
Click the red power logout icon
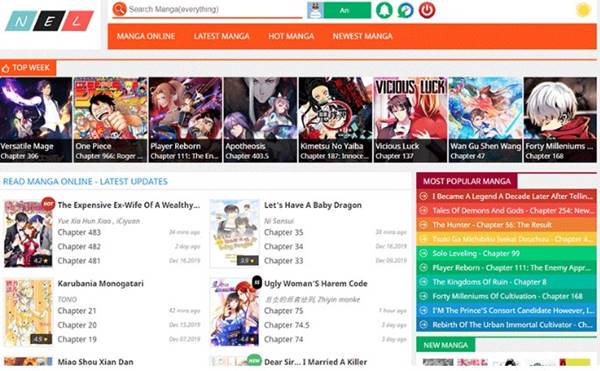tap(427, 10)
